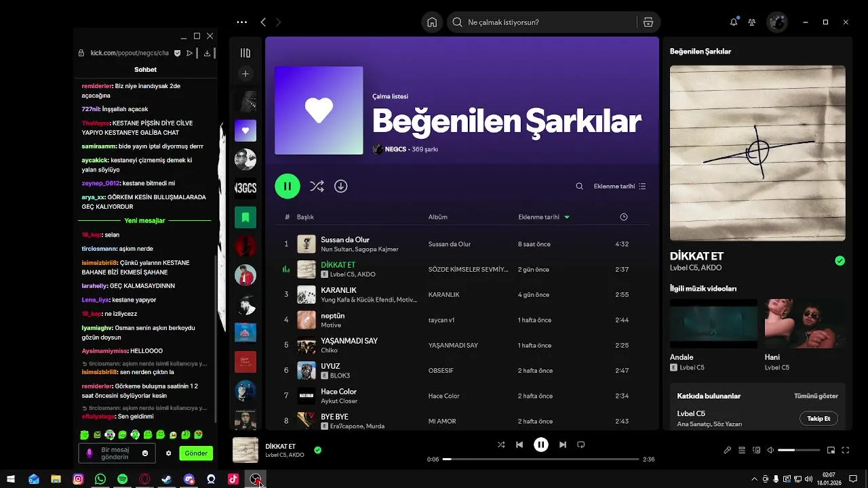Screen dimensions: 868x488
Task: Open the NEGCS profile avatar menu
Action: pyautogui.click(x=777, y=22)
